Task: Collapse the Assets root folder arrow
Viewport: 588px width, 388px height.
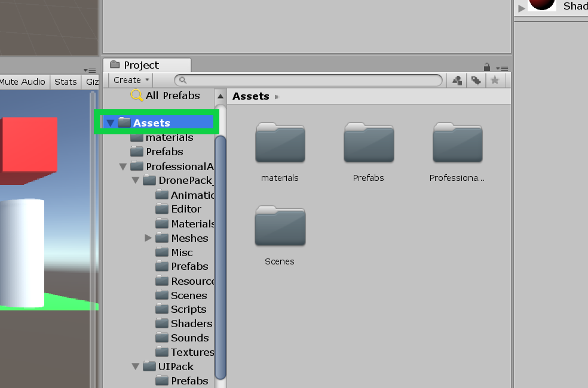Action: coord(110,123)
